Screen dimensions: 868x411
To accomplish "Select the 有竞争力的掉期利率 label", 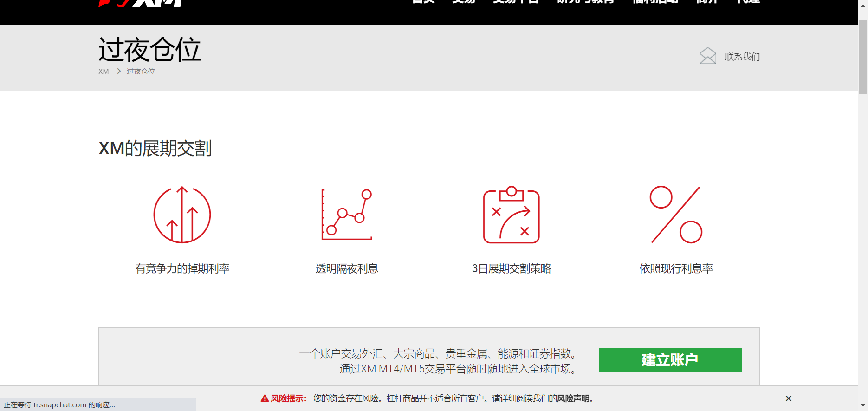I will pyautogui.click(x=182, y=268).
